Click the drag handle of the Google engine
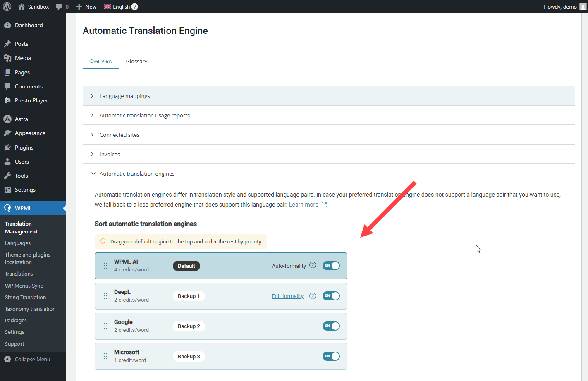Image resolution: width=588 pixels, height=381 pixels. [x=105, y=326]
